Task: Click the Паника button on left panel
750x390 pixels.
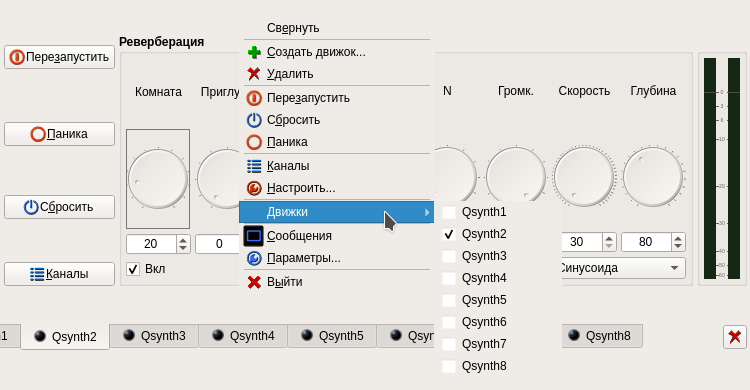Action: coord(59,134)
